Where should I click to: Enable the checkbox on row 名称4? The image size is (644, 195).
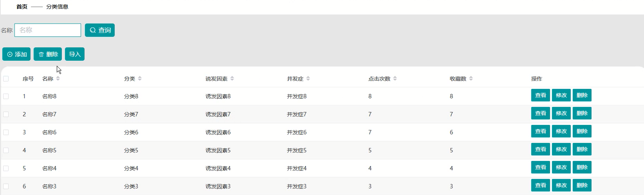click(6, 168)
